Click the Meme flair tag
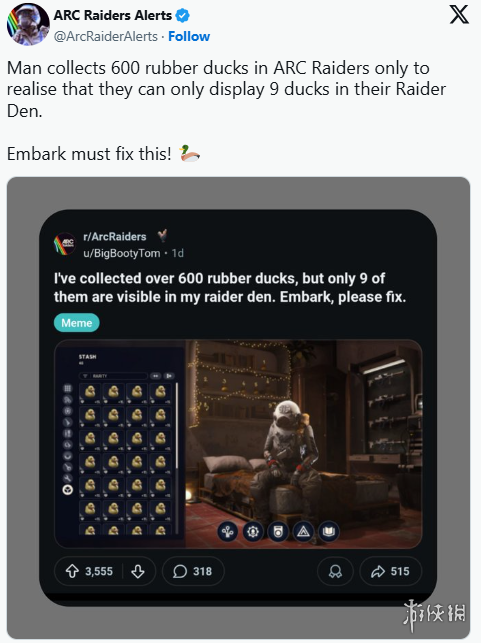Screen dimensions: 481x643 click(77, 323)
